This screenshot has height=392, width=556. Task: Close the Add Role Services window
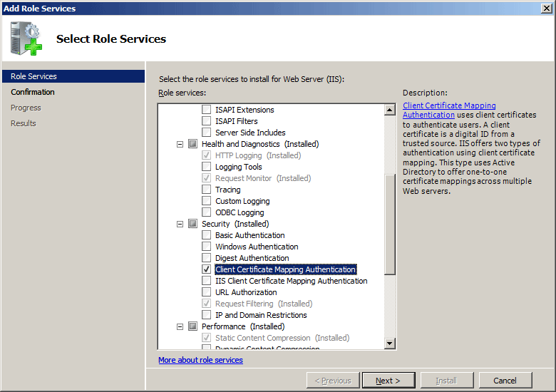point(548,8)
